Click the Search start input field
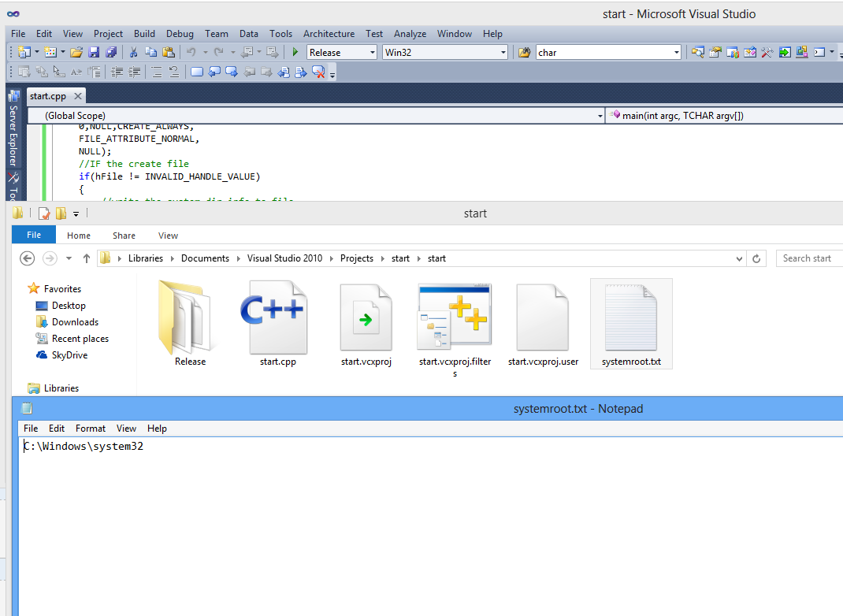 [x=809, y=258]
